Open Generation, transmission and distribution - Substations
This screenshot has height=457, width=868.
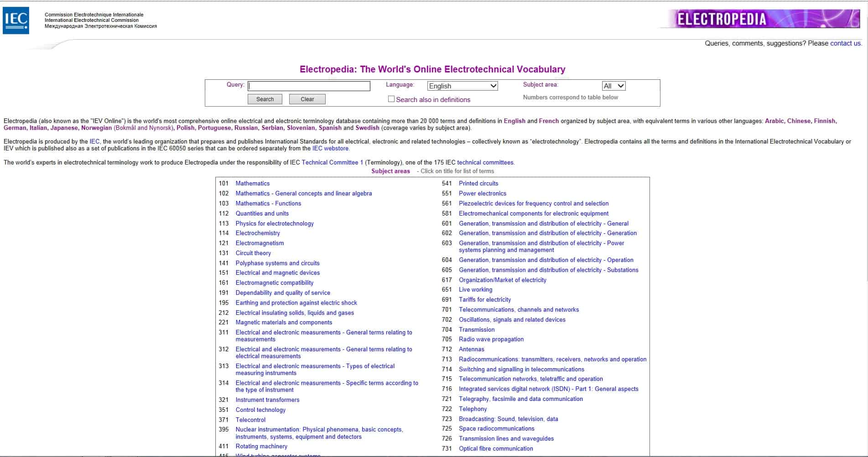pos(549,270)
